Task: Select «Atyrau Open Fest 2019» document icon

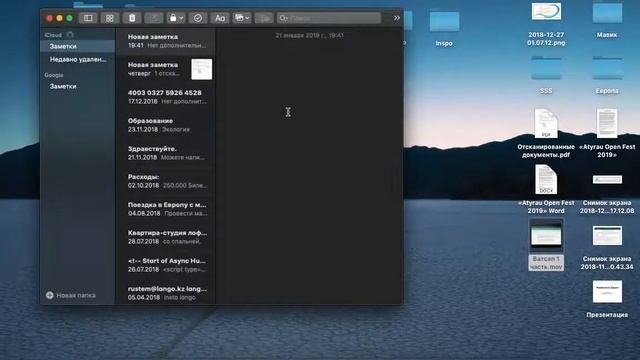Action: [607, 133]
